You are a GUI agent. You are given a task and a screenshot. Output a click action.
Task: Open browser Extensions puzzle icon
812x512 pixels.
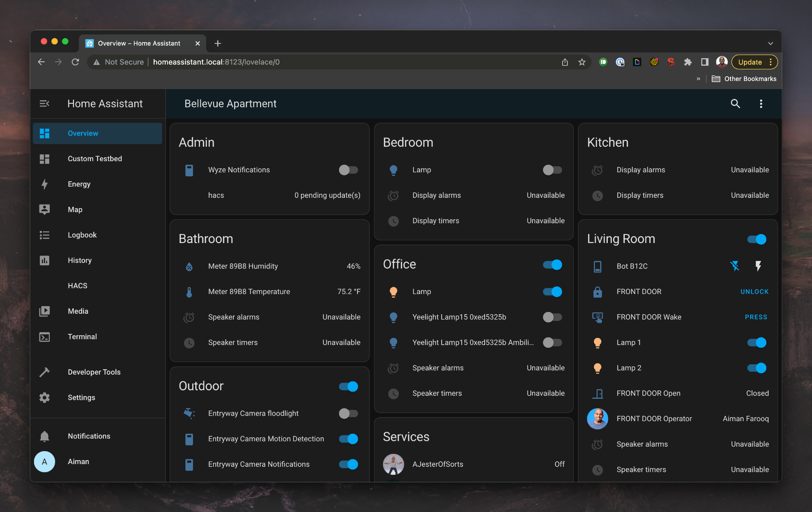(687, 62)
